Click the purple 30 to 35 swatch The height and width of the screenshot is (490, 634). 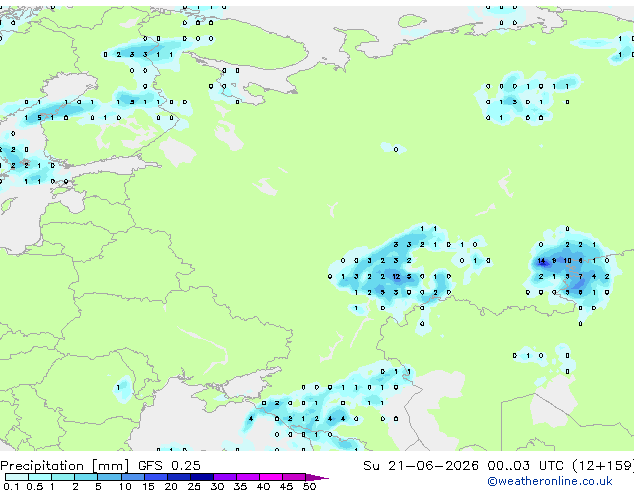pyautogui.click(x=224, y=477)
